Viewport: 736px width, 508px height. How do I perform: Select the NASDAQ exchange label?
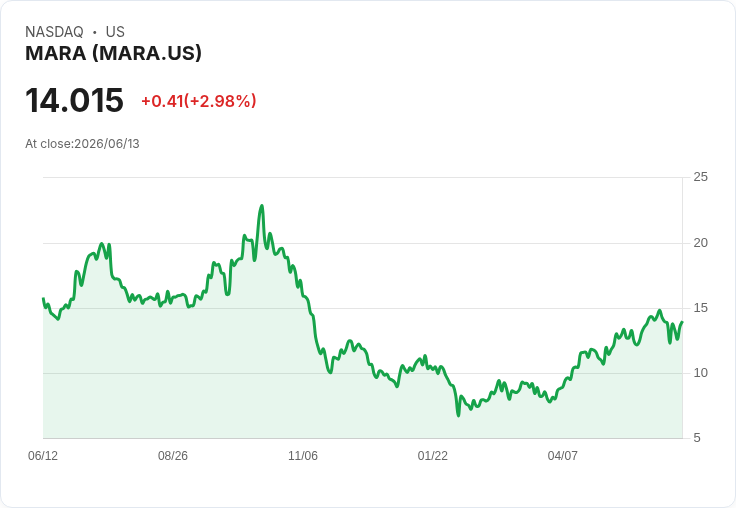[x=54, y=32]
